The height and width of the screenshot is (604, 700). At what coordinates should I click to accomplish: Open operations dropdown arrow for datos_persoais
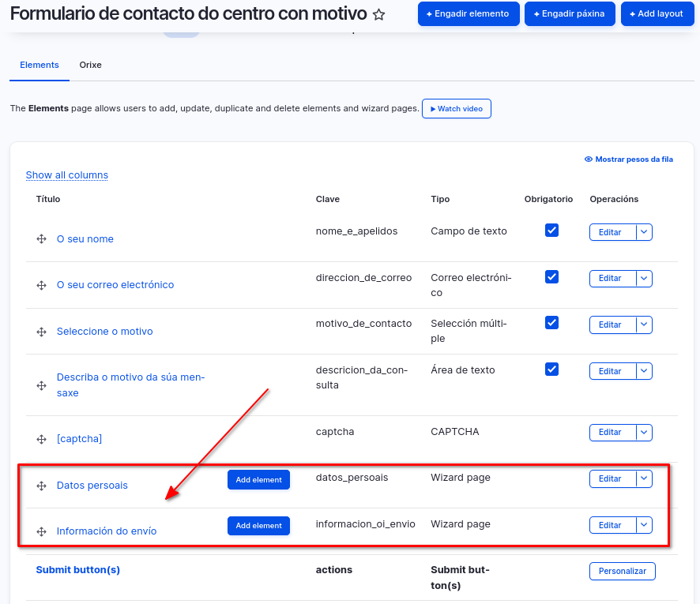tap(644, 478)
